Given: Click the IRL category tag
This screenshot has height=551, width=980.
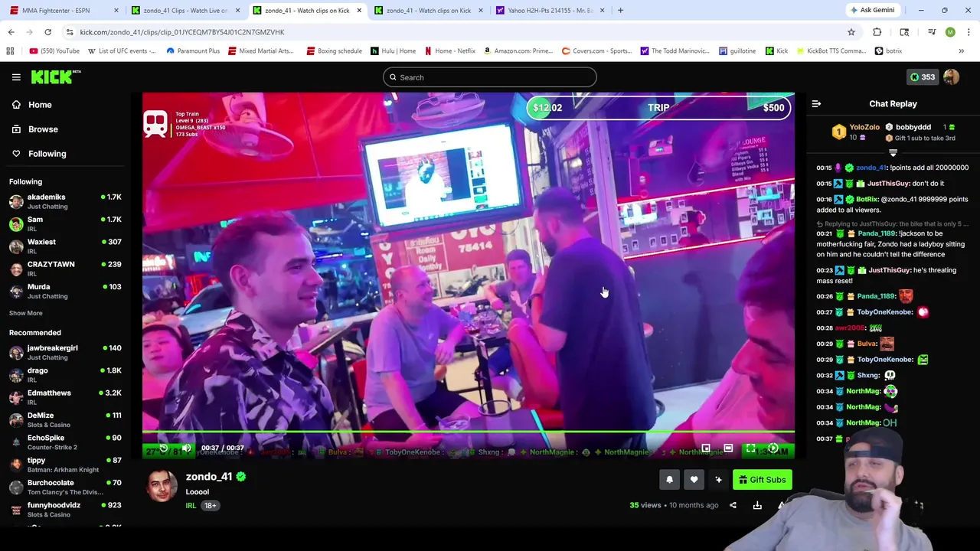Looking at the screenshot, I should tap(191, 506).
